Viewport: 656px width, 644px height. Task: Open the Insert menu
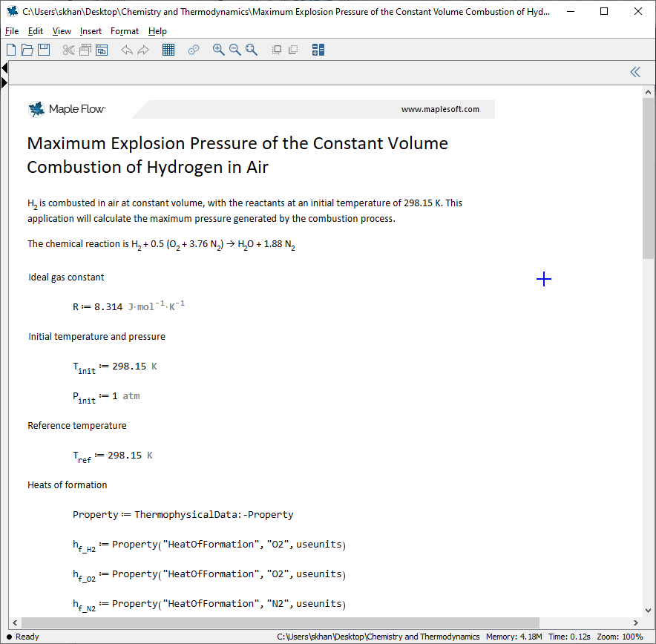tap(90, 31)
